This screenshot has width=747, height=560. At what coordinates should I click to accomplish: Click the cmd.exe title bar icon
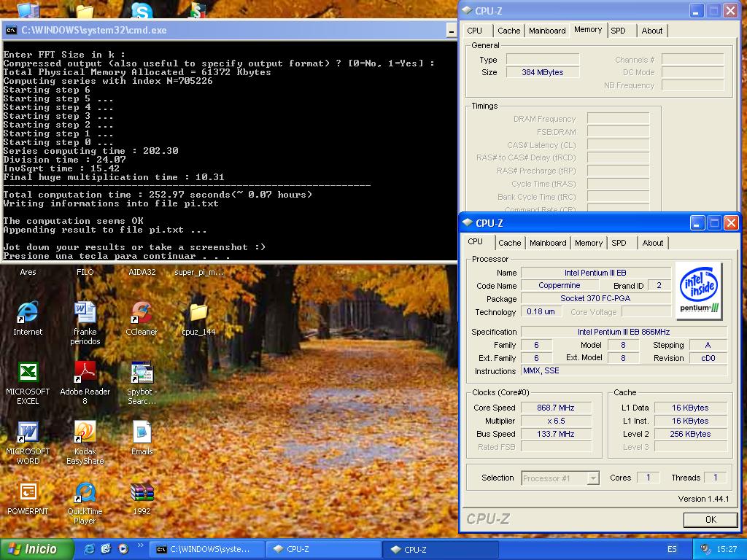click(x=11, y=30)
